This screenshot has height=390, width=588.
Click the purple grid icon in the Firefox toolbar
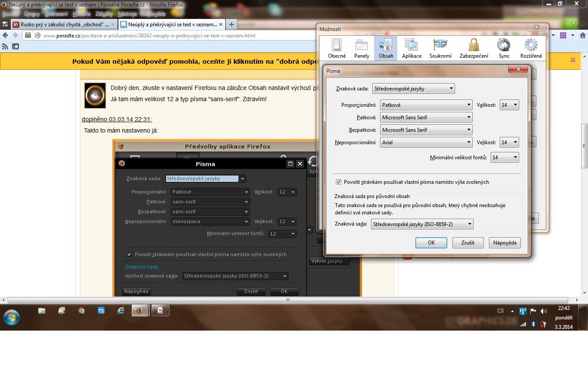[563, 35]
